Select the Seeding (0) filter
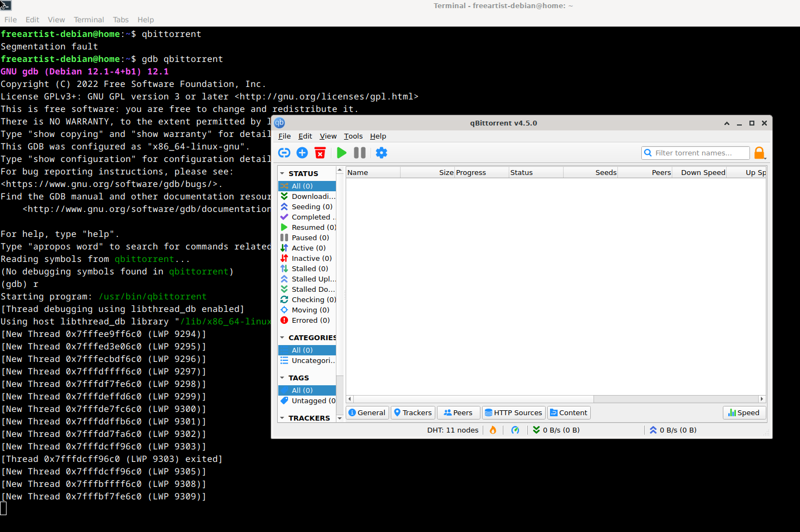The image size is (800, 532). (x=307, y=206)
